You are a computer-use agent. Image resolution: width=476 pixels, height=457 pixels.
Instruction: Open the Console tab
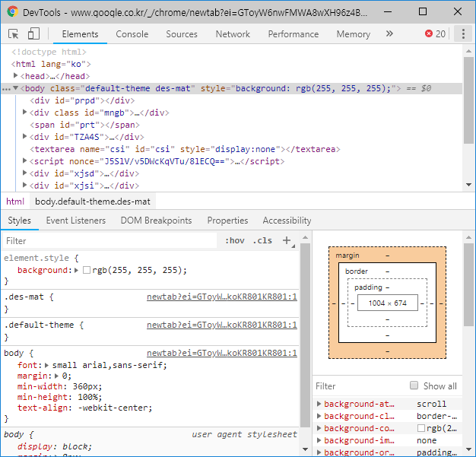click(x=132, y=34)
